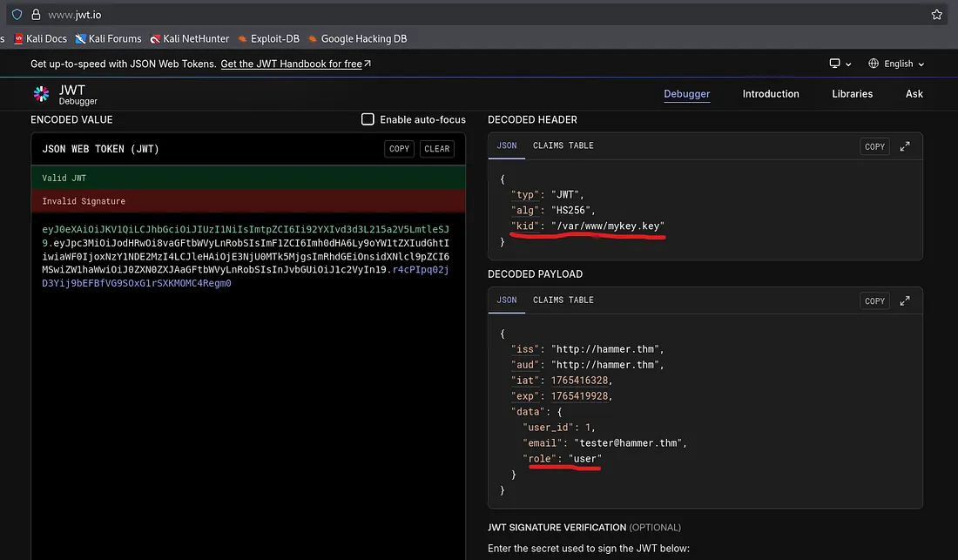This screenshot has height=560, width=958.
Task: Switch to Claims Table in Decoded Header
Action: pyautogui.click(x=563, y=145)
